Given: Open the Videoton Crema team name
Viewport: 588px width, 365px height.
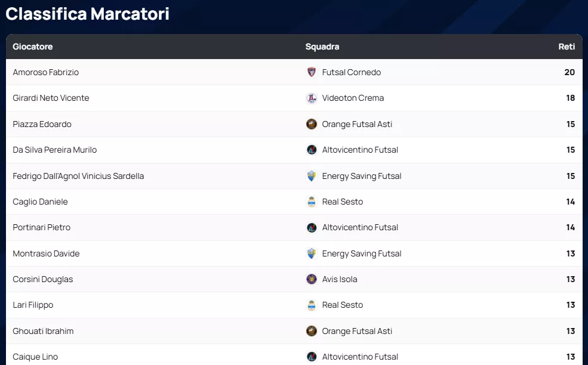Looking at the screenshot, I should pyautogui.click(x=353, y=98).
